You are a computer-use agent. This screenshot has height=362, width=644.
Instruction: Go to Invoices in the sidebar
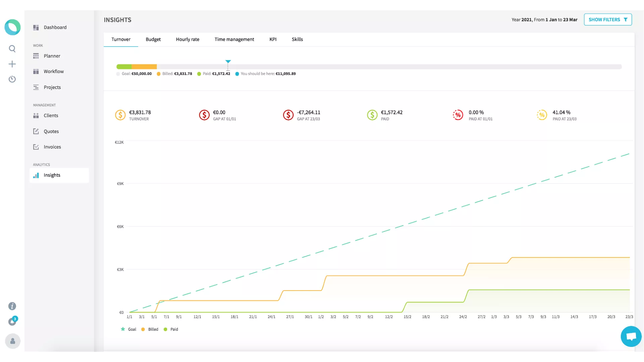click(52, 147)
